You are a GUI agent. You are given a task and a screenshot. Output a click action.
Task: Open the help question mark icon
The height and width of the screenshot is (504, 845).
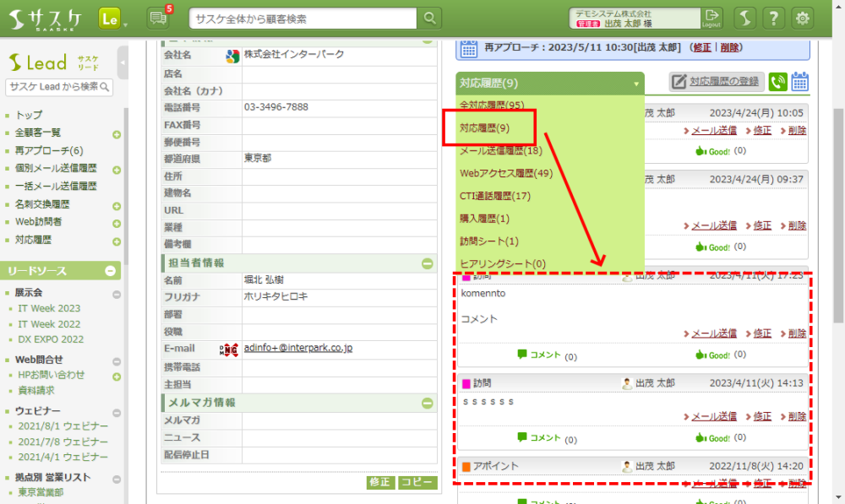pyautogui.click(x=772, y=18)
